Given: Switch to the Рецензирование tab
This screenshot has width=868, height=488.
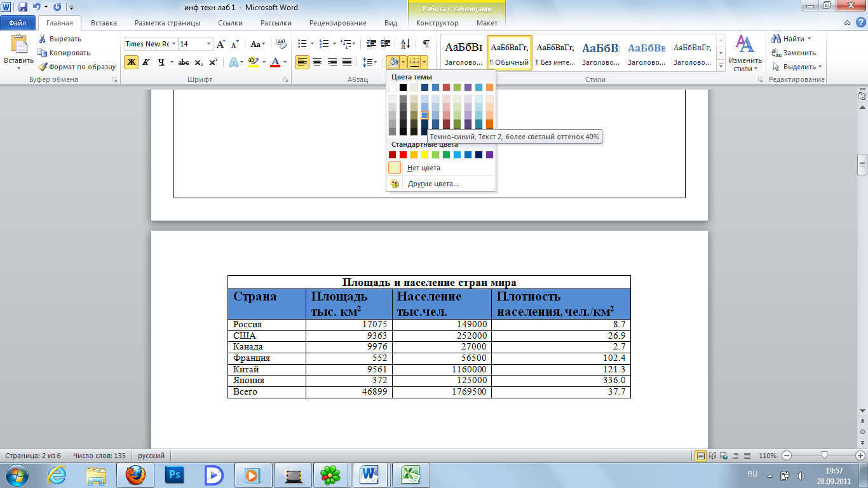Looking at the screenshot, I should pyautogui.click(x=338, y=23).
